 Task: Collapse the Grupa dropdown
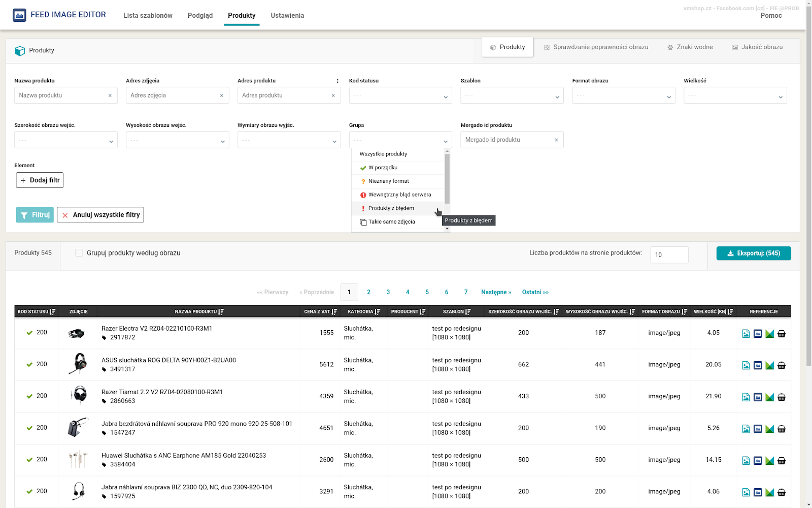[x=400, y=140]
